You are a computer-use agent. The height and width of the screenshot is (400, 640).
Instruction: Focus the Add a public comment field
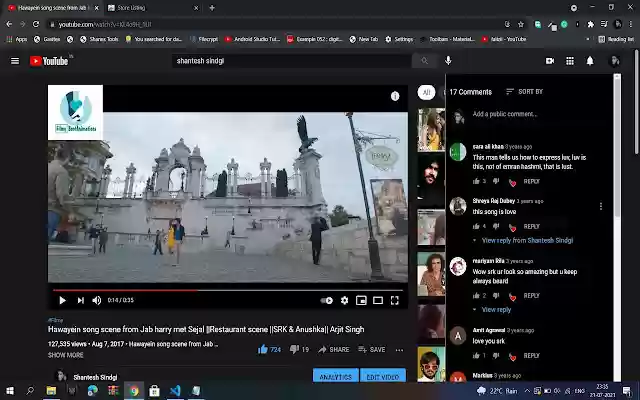pyautogui.click(x=543, y=114)
